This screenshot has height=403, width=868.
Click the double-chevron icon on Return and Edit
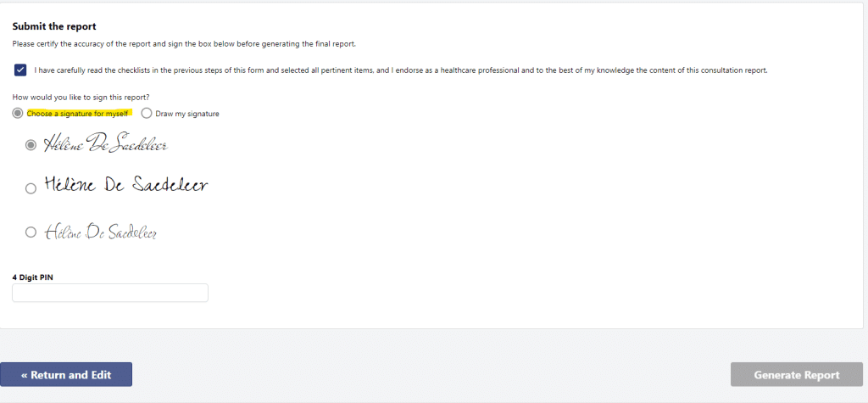(x=25, y=375)
